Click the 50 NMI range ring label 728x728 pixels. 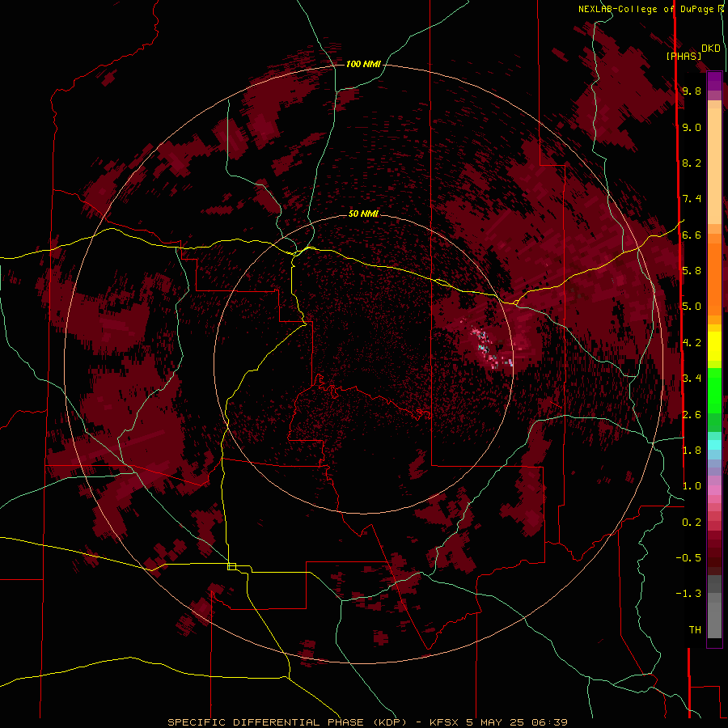pos(363,214)
